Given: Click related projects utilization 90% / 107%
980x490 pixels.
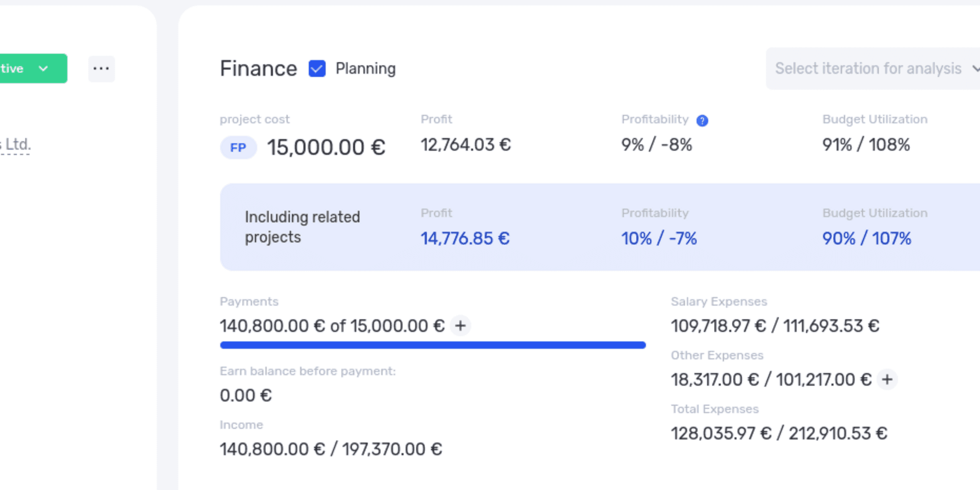Looking at the screenshot, I should coord(867,238).
